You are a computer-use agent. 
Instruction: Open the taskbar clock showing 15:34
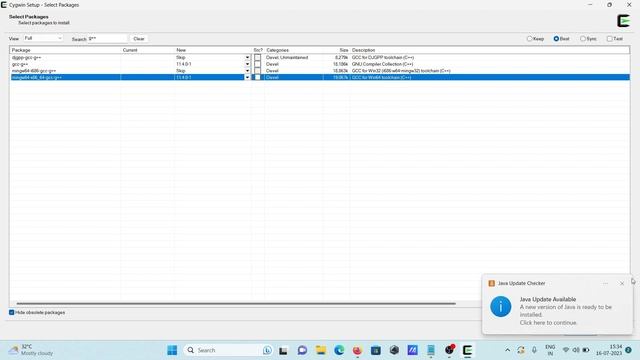pyautogui.click(x=609, y=350)
